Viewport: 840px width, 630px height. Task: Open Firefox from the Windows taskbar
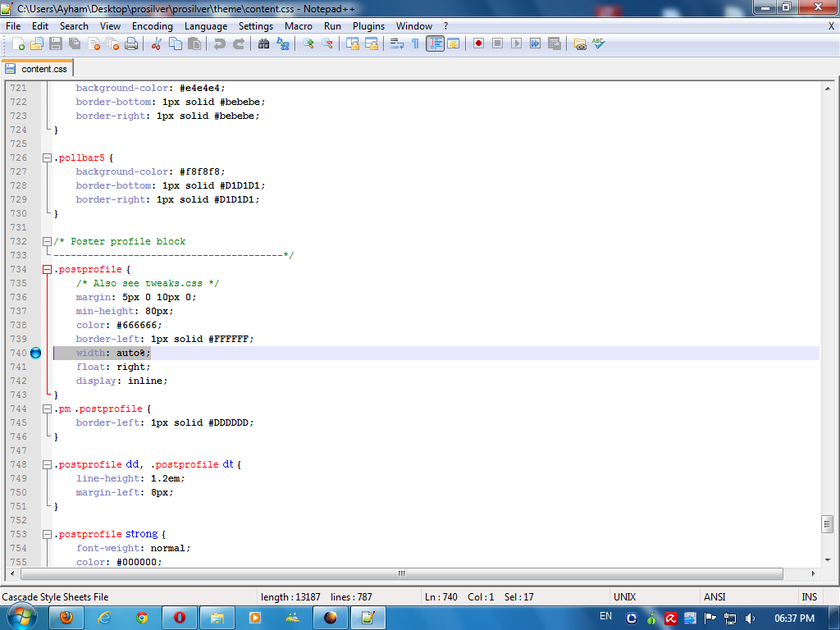click(x=66, y=617)
